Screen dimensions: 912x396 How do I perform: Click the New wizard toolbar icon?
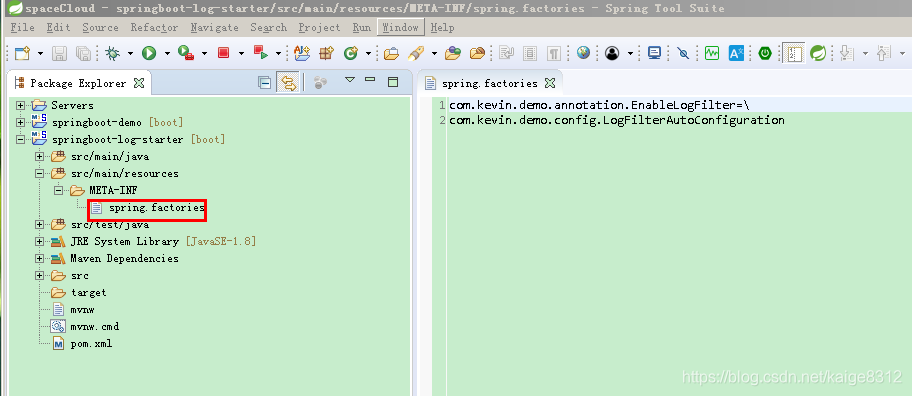click(22, 53)
